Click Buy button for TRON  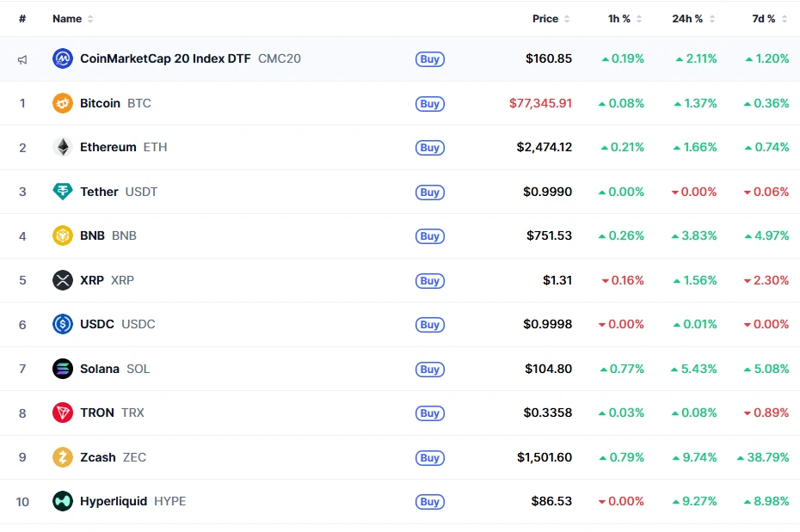pyautogui.click(x=429, y=413)
